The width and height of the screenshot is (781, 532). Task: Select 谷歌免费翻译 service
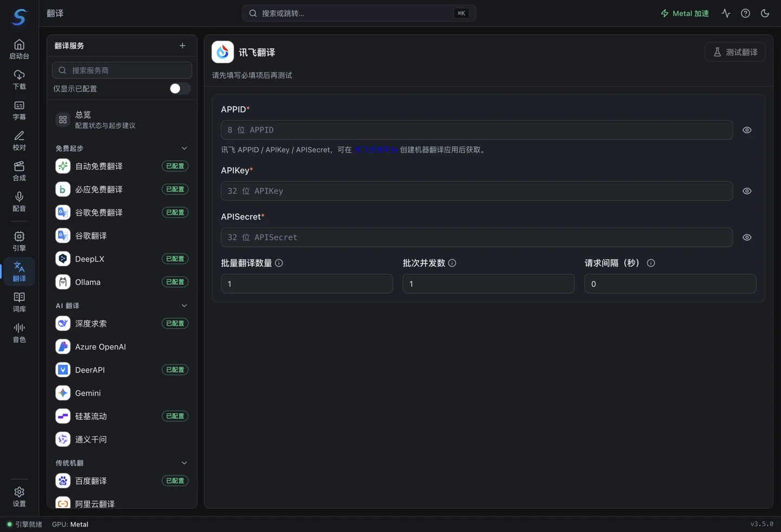pos(122,213)
